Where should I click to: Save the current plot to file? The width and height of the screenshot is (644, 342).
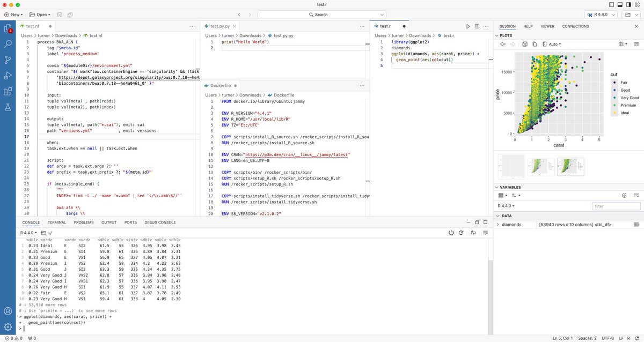525,44
